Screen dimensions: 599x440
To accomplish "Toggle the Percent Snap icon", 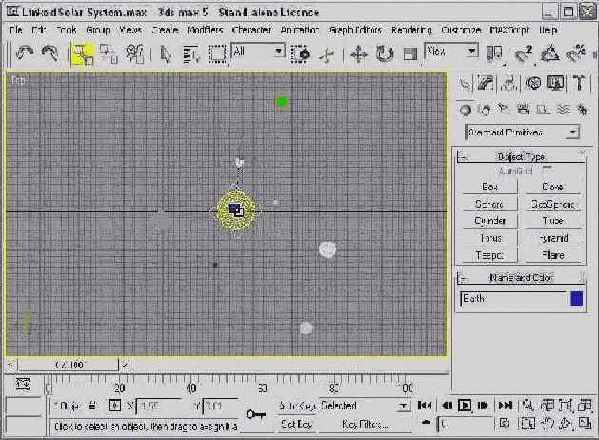I will click(x=576, y=54).
